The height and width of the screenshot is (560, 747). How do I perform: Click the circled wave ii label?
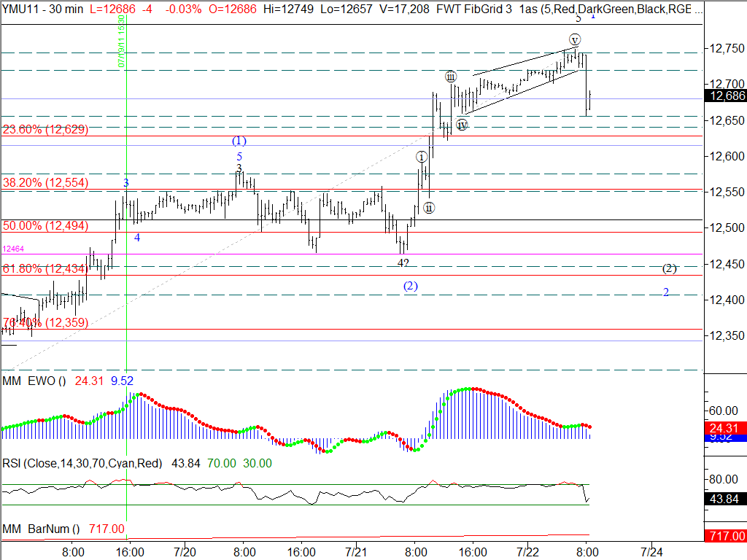[x=430, y=208]
